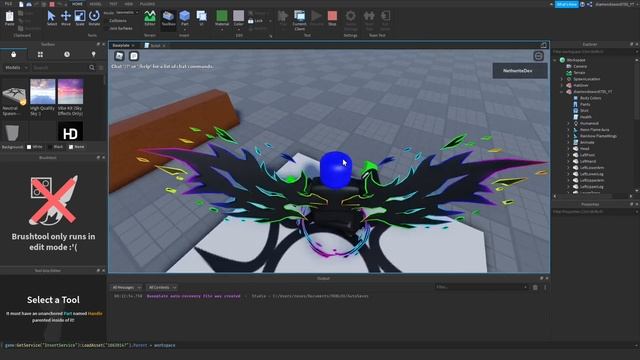The height and width of the screenshot is (360, 640).
Task: Activate the Select arrow tool
Action: 51,18
